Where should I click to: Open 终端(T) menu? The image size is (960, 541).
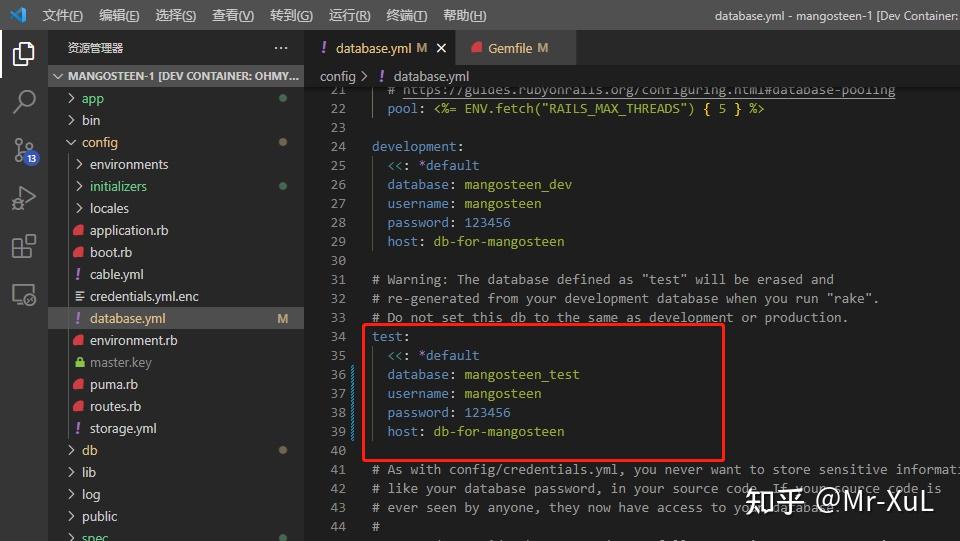tap(407, 15)
